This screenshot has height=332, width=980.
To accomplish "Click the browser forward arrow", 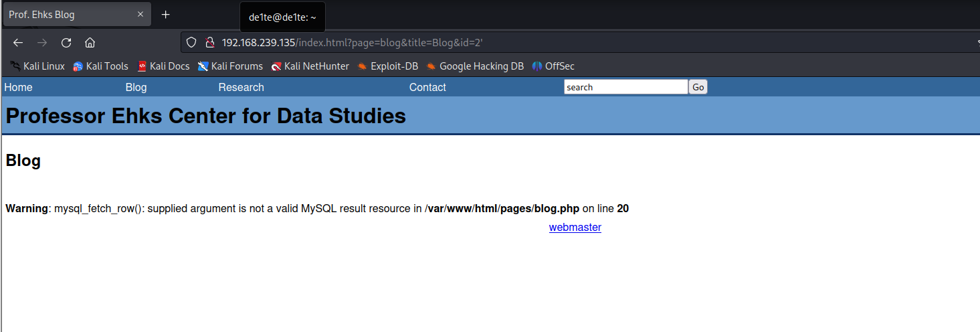I will click(x=42, y=42).
